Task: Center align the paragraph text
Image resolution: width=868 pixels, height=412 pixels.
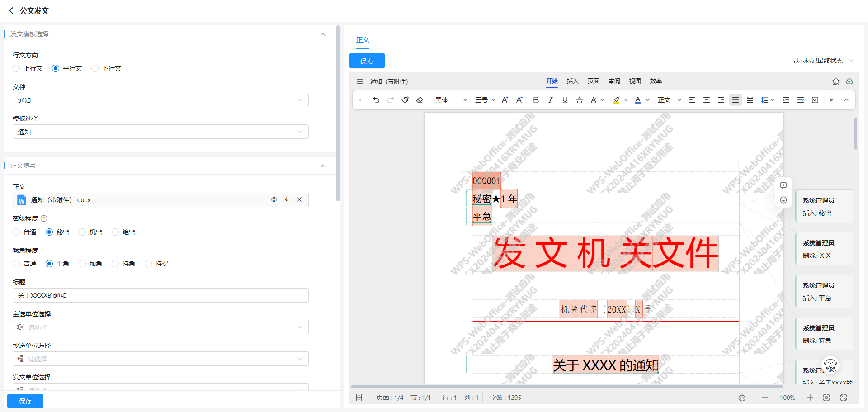Action: click(x=706, y=100)
